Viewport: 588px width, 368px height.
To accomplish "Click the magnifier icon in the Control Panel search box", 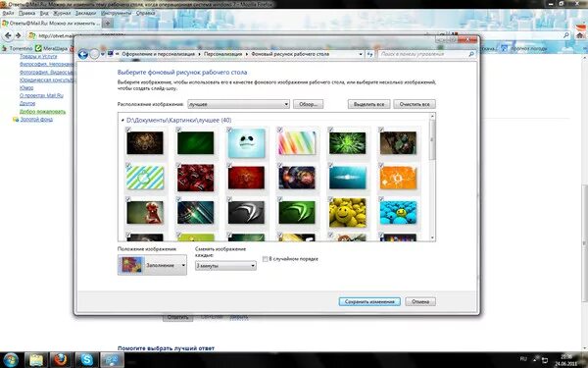I will pos(471,54).
